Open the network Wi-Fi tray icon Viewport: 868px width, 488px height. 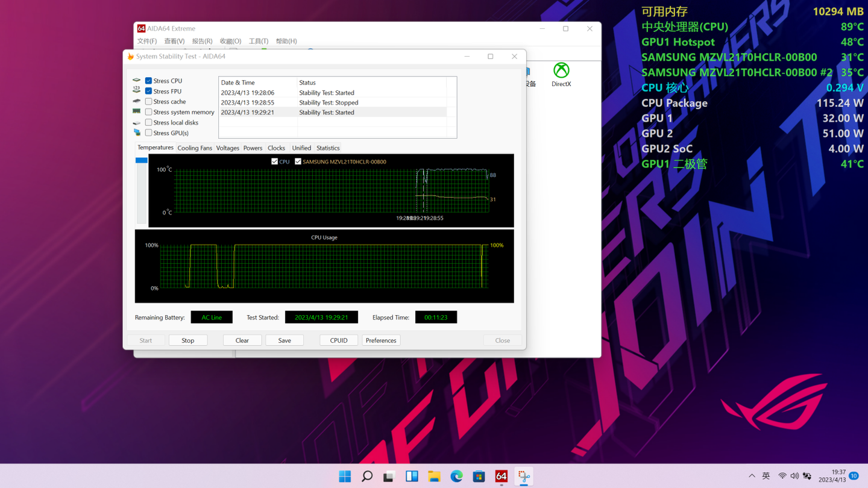click(x=782, y=476)
